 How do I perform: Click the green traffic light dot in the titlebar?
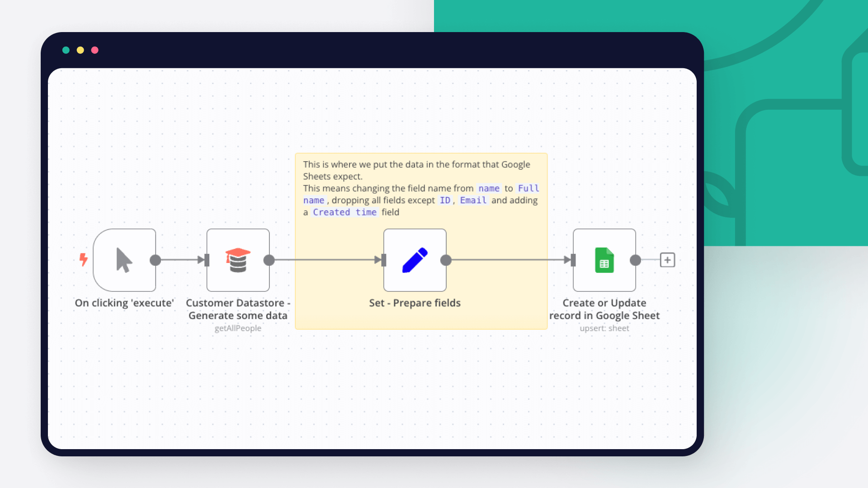(x=66, y=50)
